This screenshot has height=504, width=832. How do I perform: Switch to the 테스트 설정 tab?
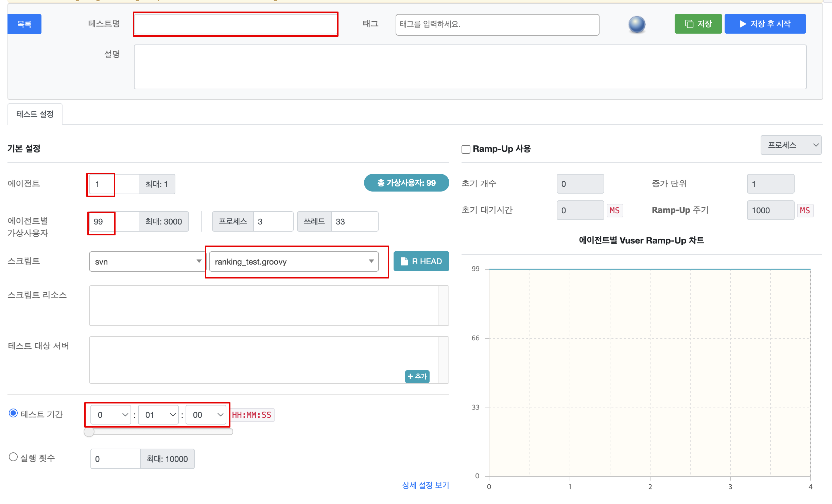35,114
